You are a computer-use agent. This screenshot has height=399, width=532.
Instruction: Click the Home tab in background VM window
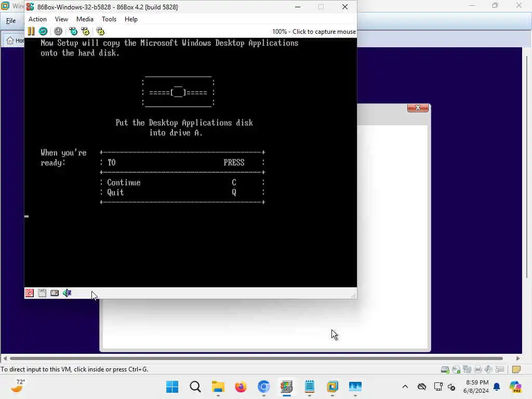click(x=15, y=41)
